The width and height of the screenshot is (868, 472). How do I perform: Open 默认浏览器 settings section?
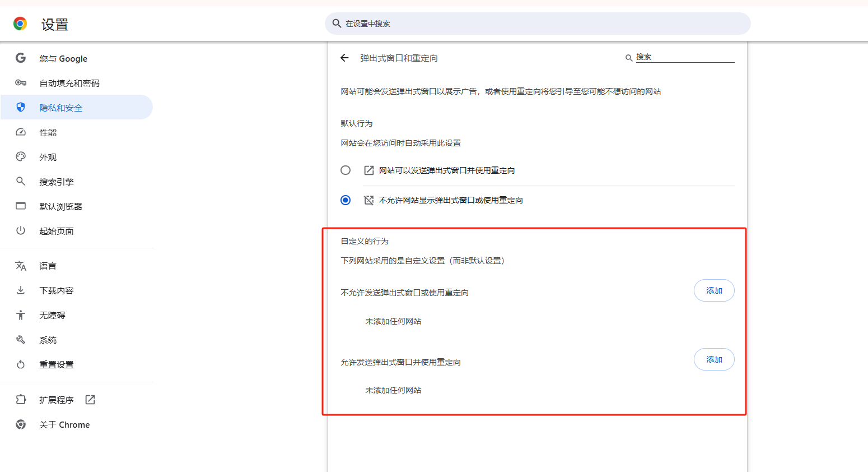click(77, 206)
